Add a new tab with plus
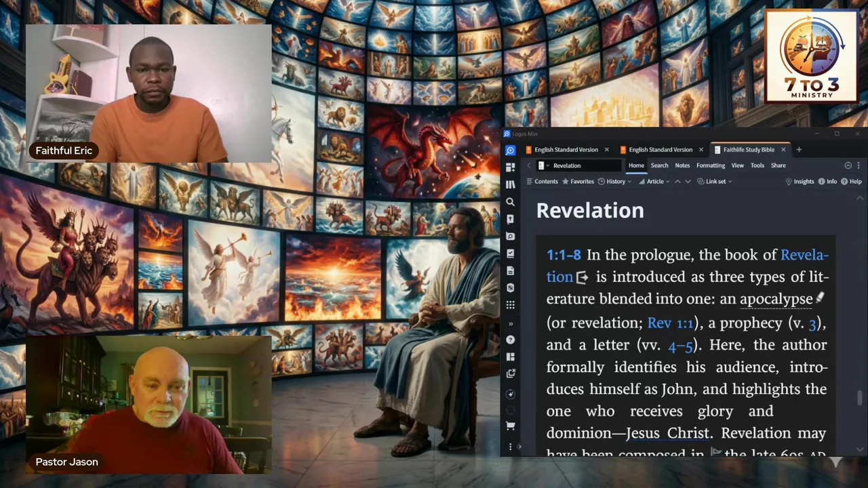Viewport: 868px width, 488px height. point(799,150)
